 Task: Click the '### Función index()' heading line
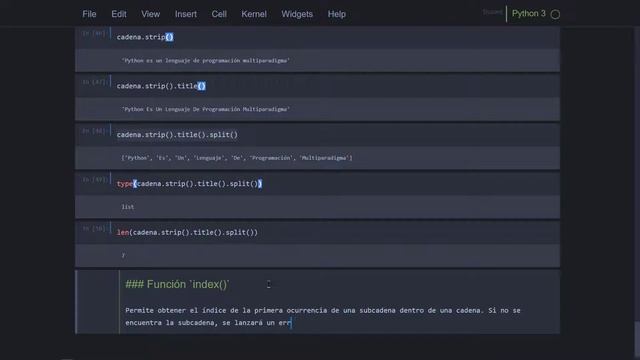(x=177, y=284)
